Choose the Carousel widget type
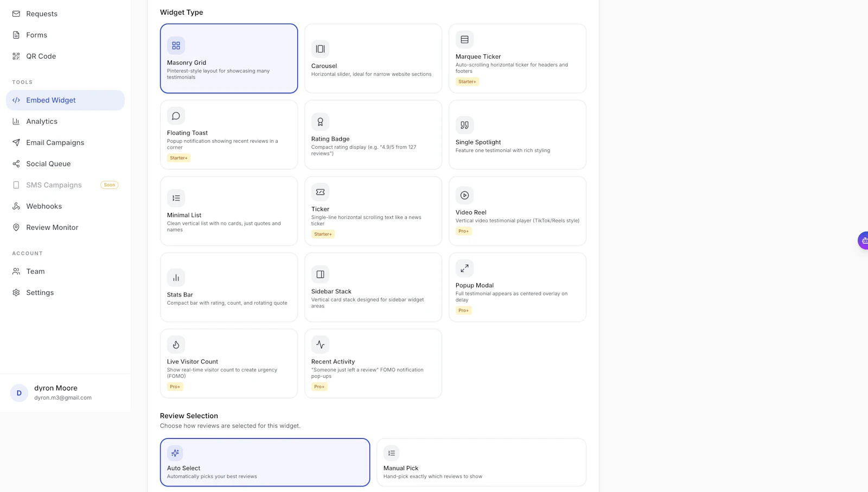 [373, 58]
